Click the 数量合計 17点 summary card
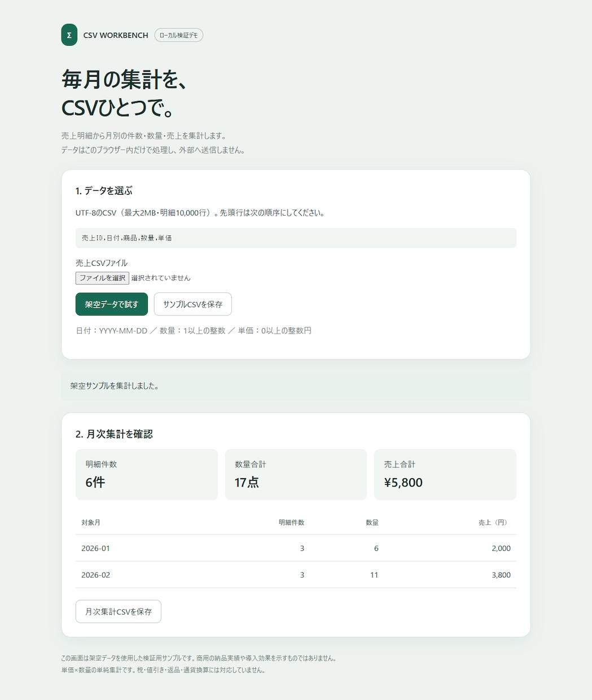The width and height of the screenshot is (592, 700). click(x=296, y=474)
